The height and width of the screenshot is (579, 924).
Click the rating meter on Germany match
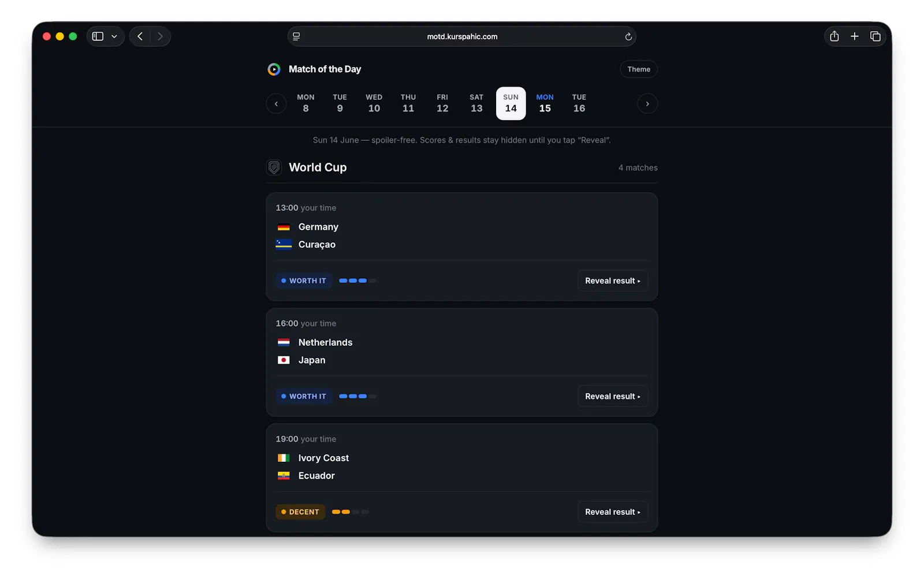357,281
